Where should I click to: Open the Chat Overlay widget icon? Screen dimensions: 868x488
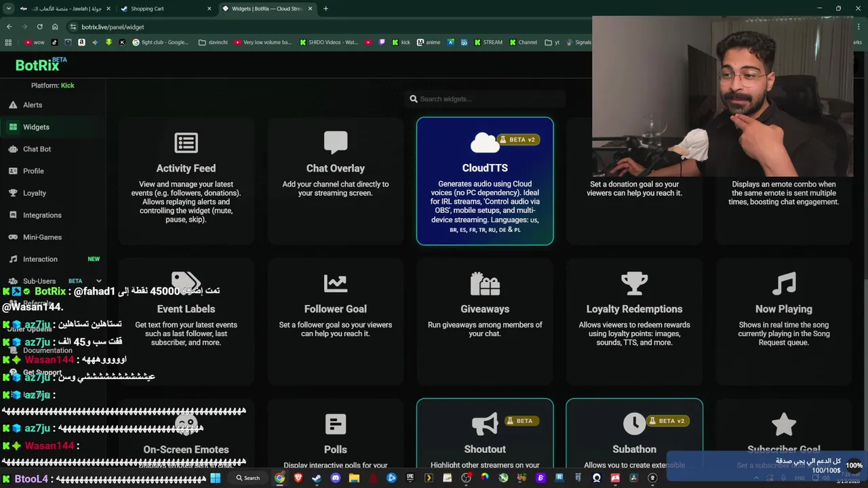pyautogui.click(x=336, y=142)
